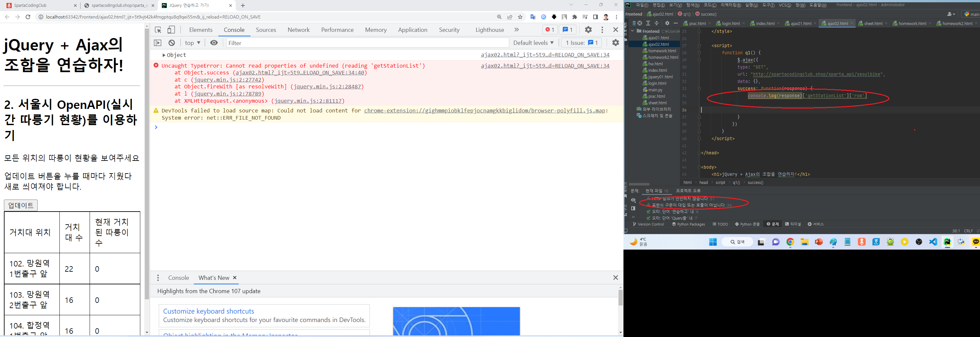Open Chrome from the Windows taskbar

click(x=790, y=242)
